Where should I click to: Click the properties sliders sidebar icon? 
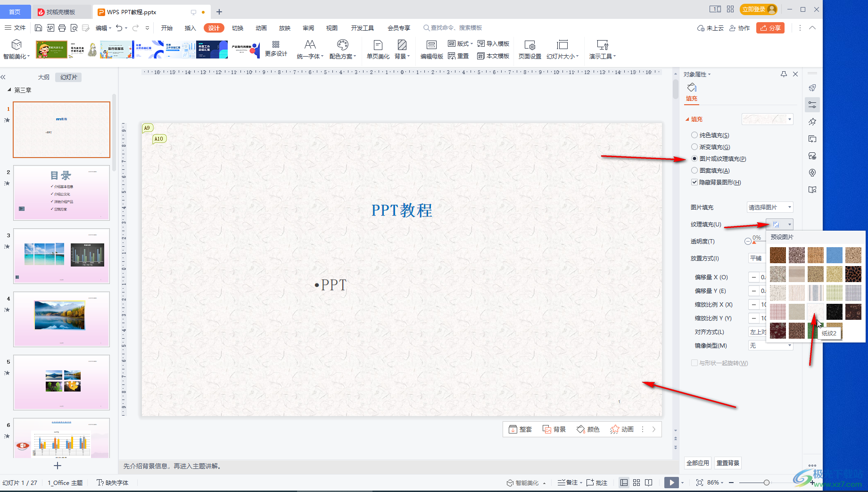(812, 105)
